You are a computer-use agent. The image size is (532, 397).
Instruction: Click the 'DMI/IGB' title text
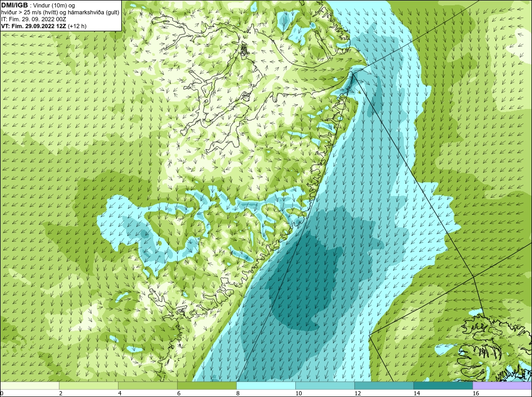coord(14,5)
